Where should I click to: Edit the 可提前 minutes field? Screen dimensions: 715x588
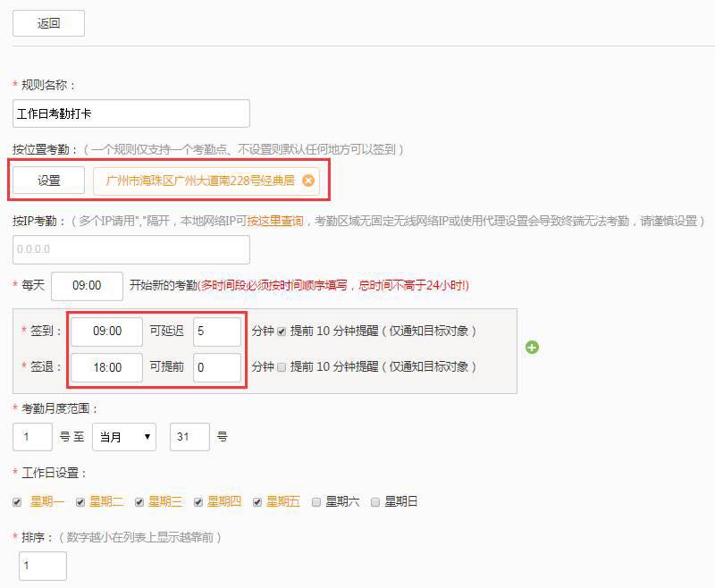(x=217, y=367)
